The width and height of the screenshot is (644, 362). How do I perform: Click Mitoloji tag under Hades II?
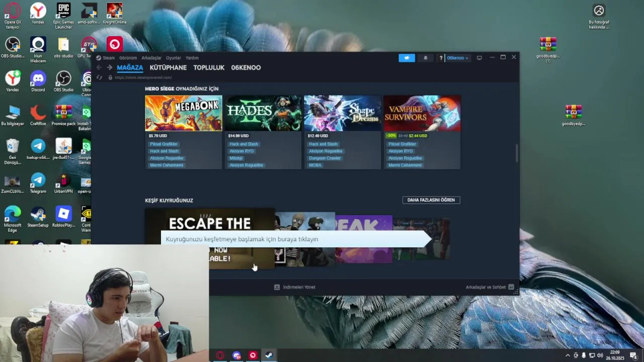pyautogui.click(x=236, y=158)
